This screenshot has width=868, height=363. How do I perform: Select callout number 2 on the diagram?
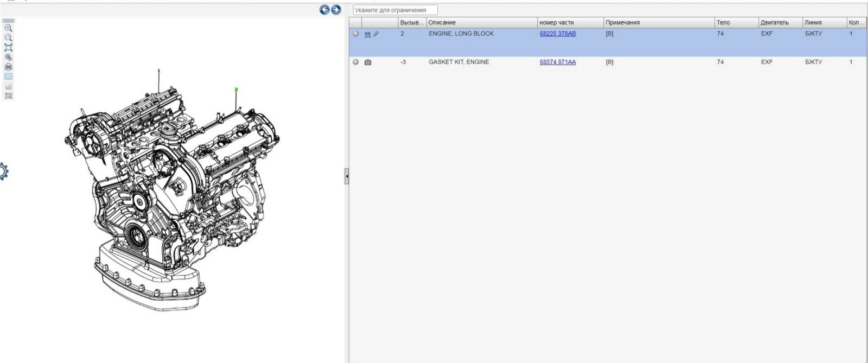[x=236, y=90]
